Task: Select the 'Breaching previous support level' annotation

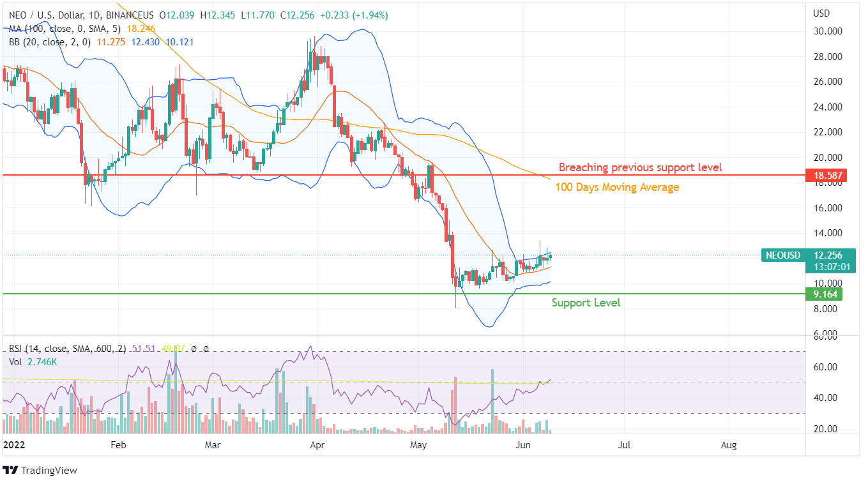Action: (x=641, y=167)
